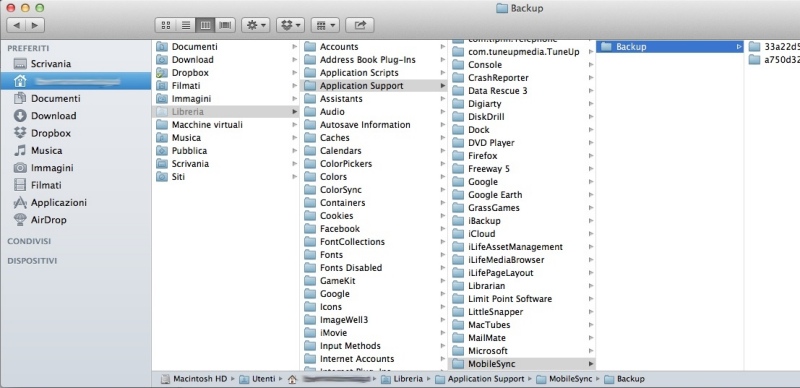Click MobileSync in the path bar
The width and height of the screenshot is (800, 388).
pyautogui.click(x=564, y=379)
